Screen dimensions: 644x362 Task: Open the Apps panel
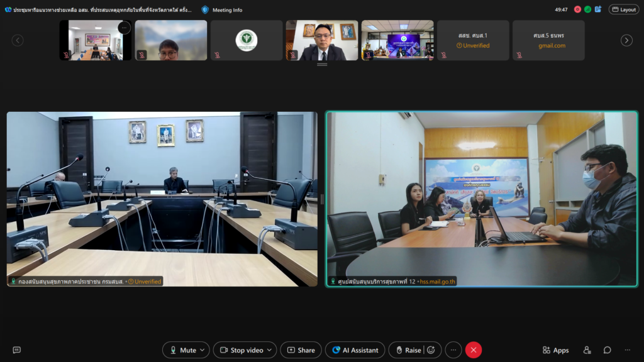pos(555,350)
